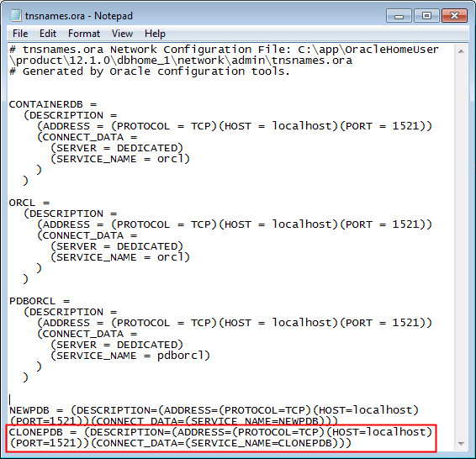Open the Format menu
This screenshot has width=476, height=459.
[84, 34]
